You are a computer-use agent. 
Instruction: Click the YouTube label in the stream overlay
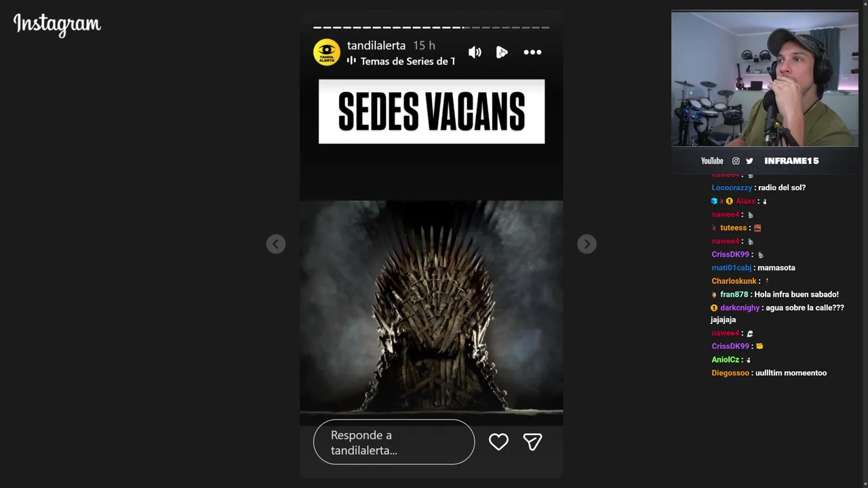[712, 161]
